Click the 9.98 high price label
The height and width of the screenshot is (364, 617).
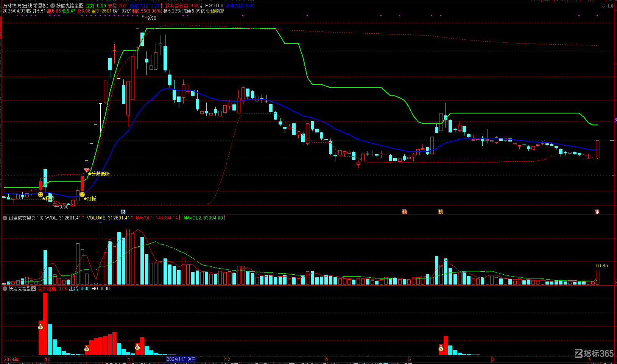coord(151,18)
